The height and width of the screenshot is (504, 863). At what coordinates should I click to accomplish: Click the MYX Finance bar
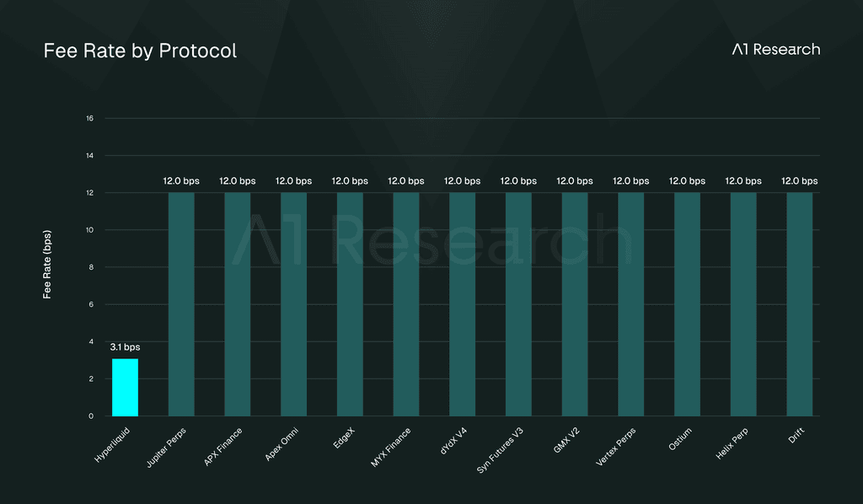pyautogui.click(x=406, y=304)
